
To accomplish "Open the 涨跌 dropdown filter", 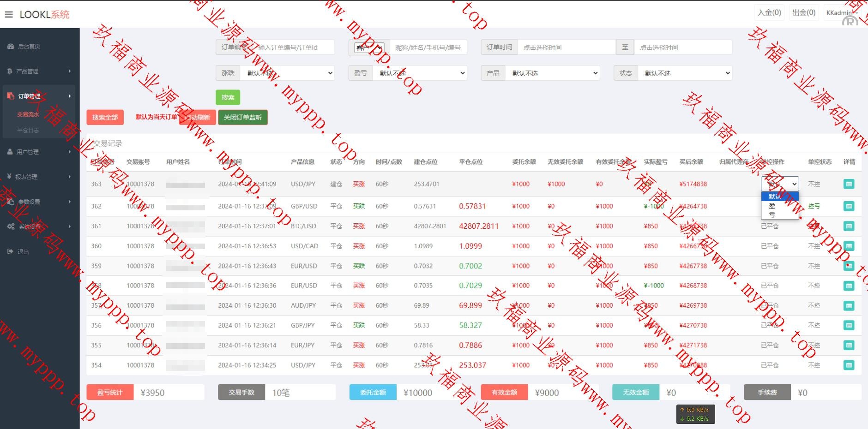I will pos(287,73).
